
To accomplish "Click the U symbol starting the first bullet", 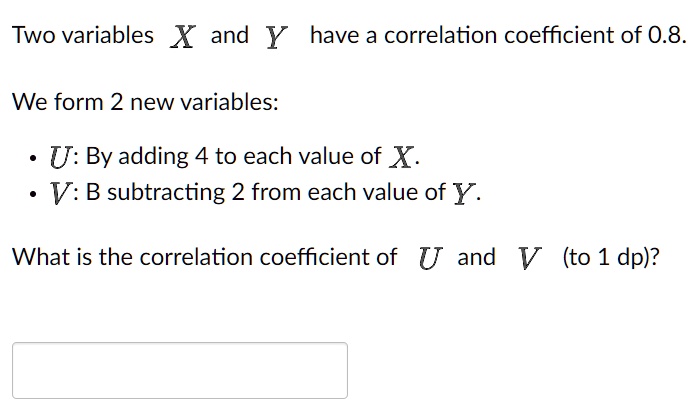I will 60,157.
